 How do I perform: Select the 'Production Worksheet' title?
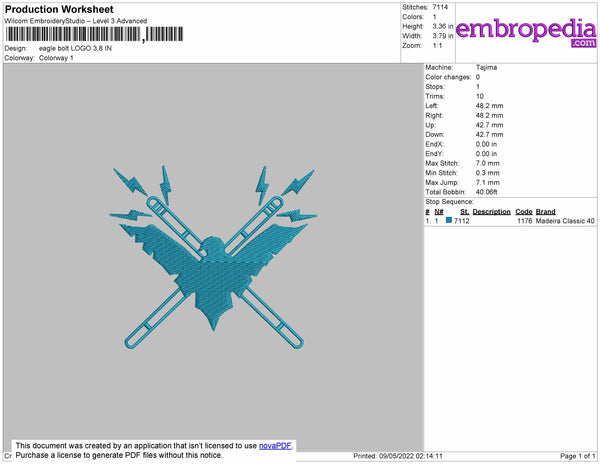pyautogui.click(x=59, y=9)
